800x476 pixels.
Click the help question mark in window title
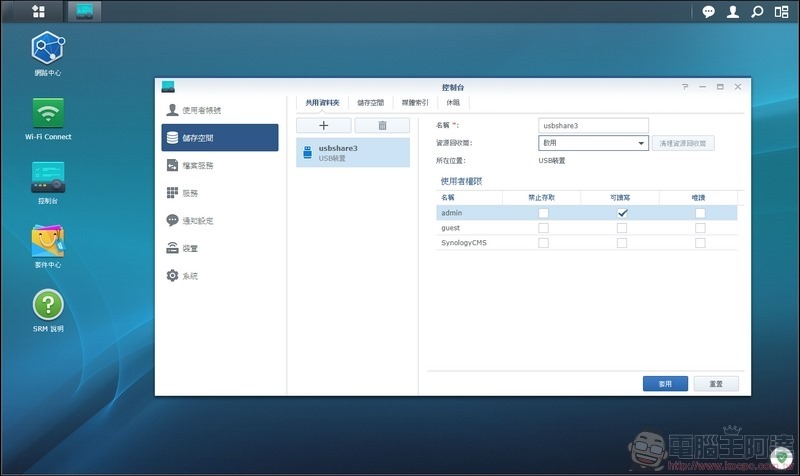(685, 87)
